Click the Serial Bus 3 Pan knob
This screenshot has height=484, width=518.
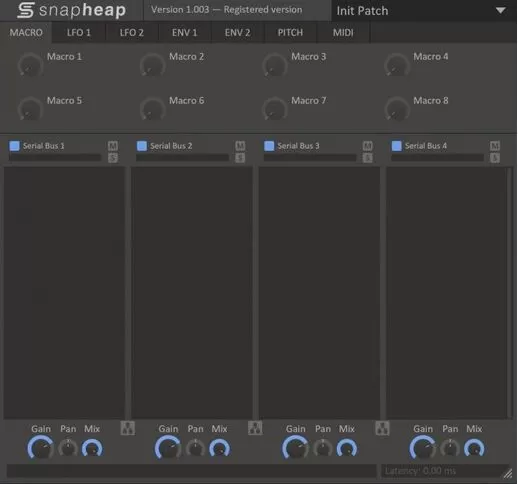click(x=323, y=448)
